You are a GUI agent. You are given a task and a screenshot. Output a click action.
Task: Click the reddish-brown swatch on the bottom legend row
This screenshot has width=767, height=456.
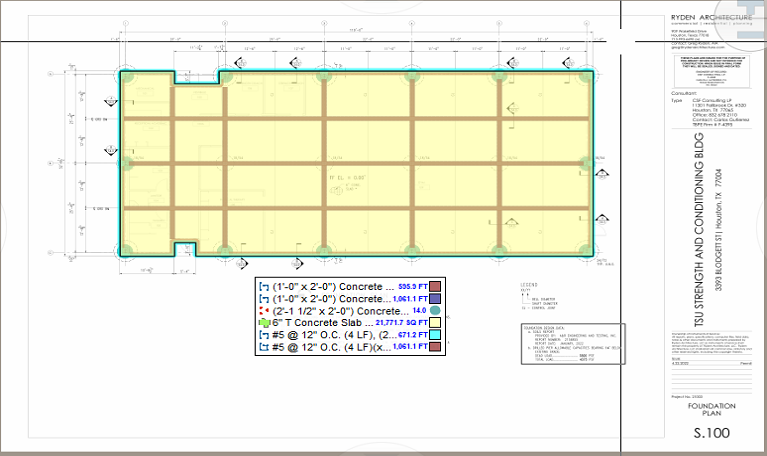click(435, 346)
